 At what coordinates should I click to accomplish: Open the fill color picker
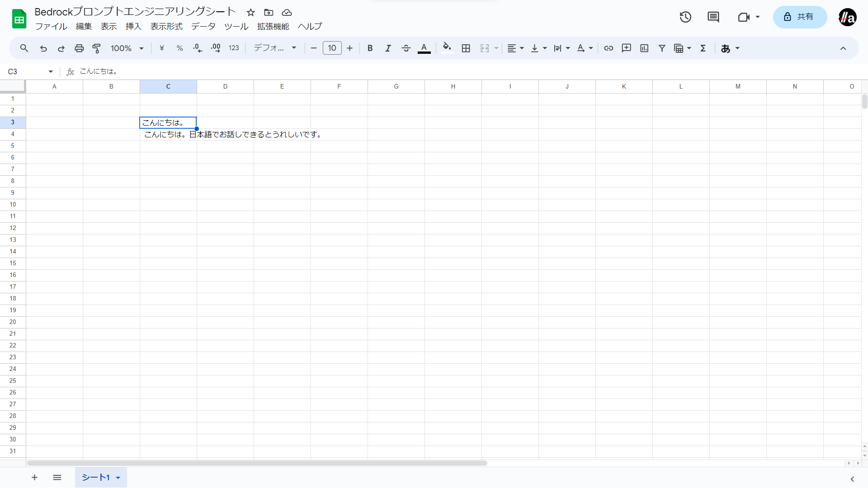447,48
